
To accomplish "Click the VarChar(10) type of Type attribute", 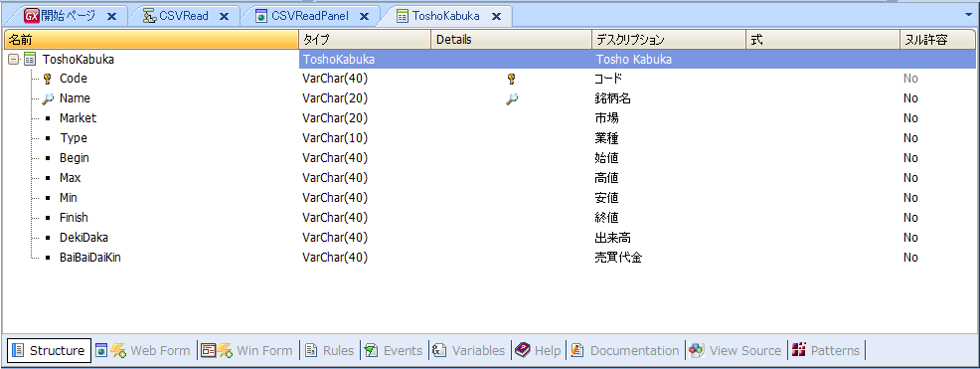I will click(335, 138).
